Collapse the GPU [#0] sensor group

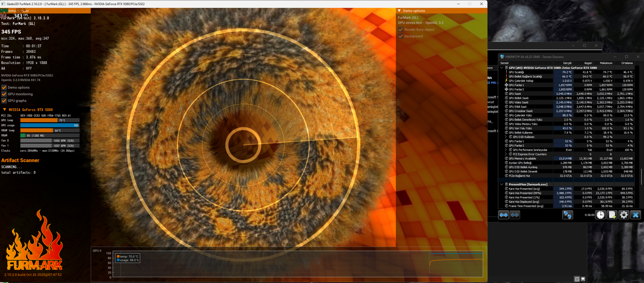pos(502,68)
